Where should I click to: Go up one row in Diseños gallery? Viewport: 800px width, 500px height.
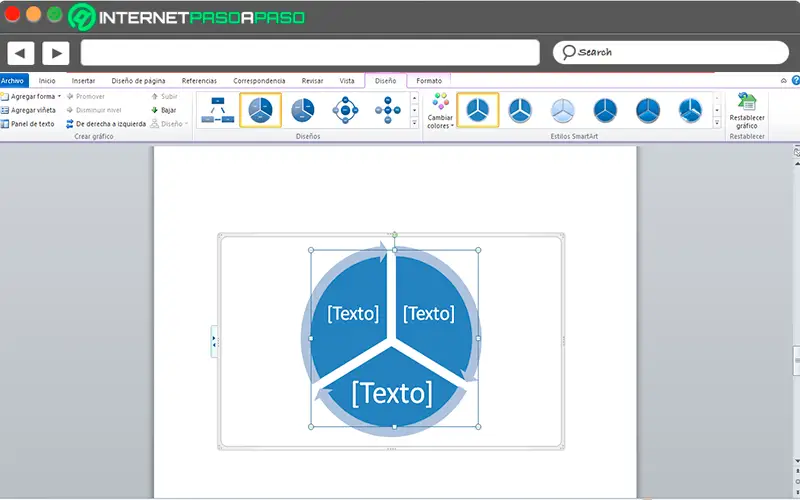pyautogui.click(x=414, y=98)
